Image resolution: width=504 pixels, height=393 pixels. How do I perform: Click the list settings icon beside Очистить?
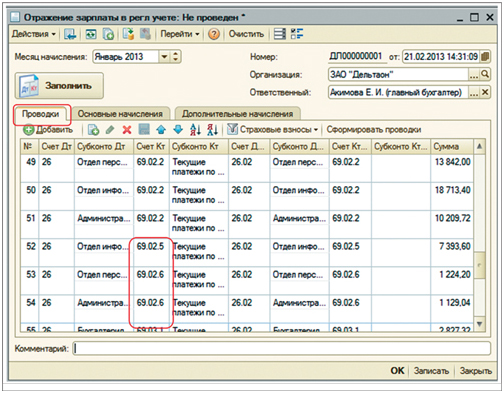[x=280, y=34]
